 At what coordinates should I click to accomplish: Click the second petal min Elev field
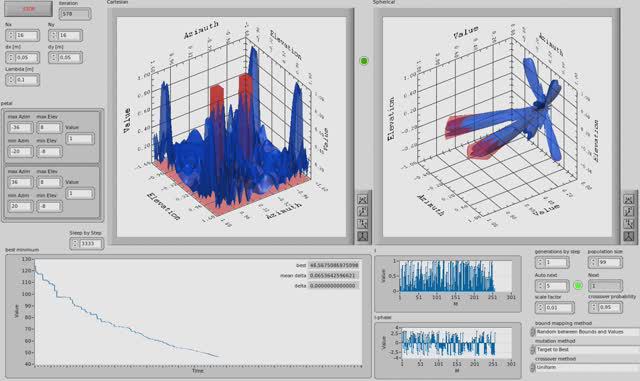tap(49, 206)
